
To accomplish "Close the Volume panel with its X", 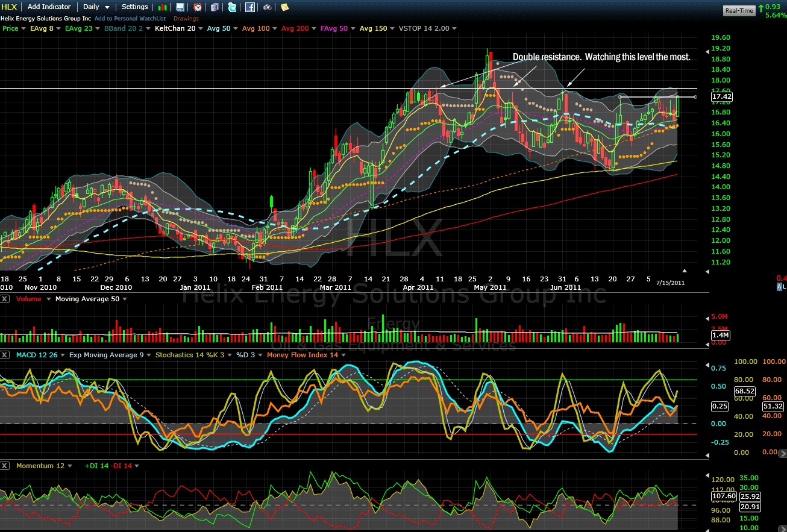I will (x=5, y=298).
